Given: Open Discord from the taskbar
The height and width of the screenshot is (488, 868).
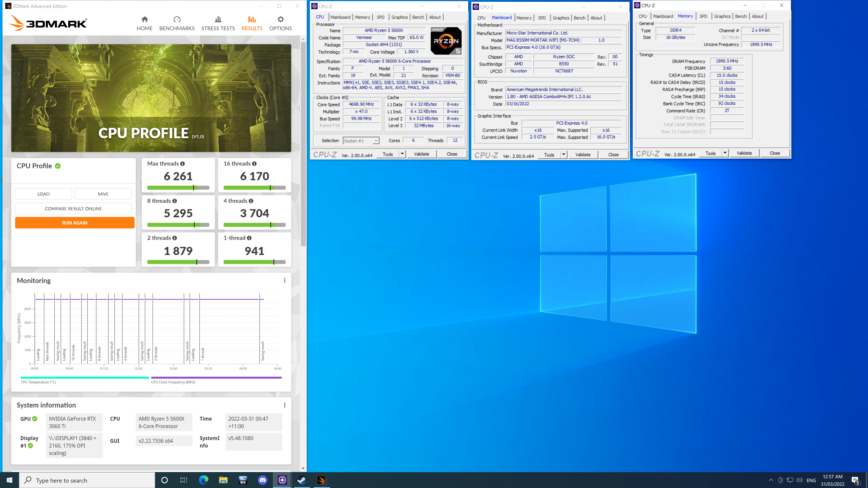Looking at the screenshot, I should [262, 480].
